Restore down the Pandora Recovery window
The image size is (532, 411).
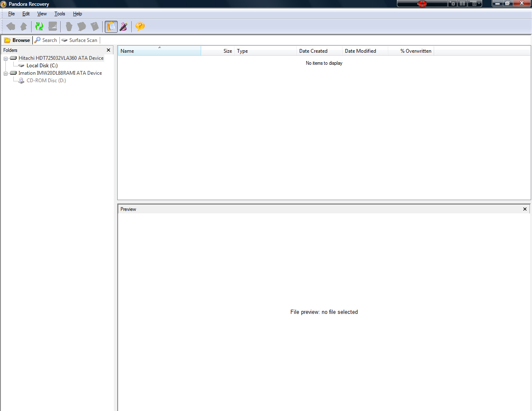pyautogui.click(x=508, y=4)
